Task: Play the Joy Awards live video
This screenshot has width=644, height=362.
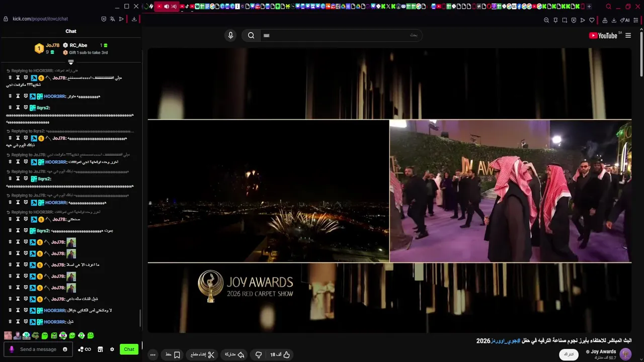Action: click(389, 190)
